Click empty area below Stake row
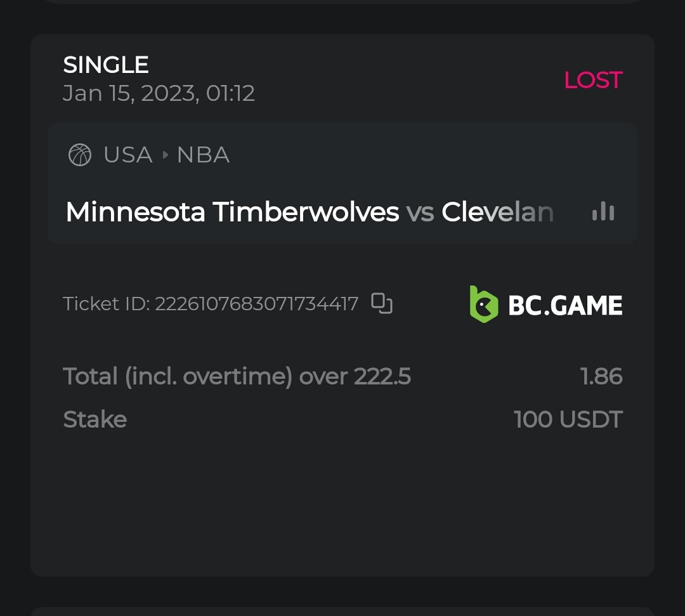The image size is (685, 616). click(x=342, y=501)
